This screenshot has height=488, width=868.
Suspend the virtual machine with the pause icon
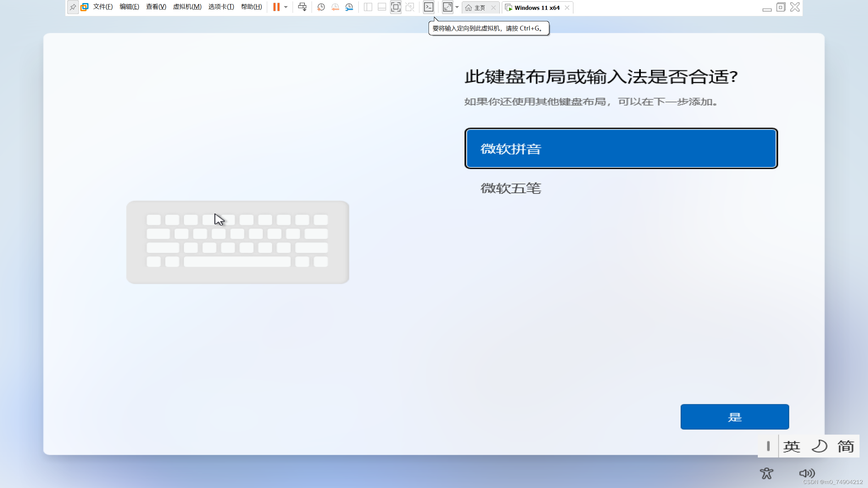point(277,7)
